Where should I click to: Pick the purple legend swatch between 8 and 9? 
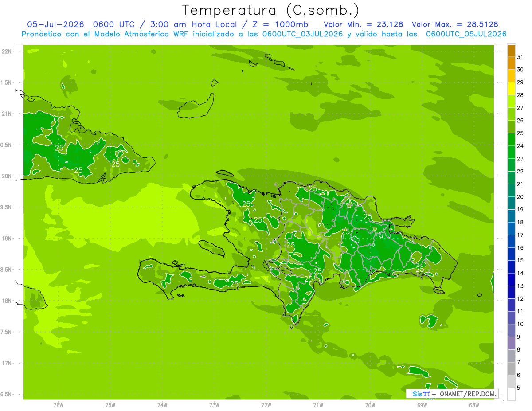511,344
